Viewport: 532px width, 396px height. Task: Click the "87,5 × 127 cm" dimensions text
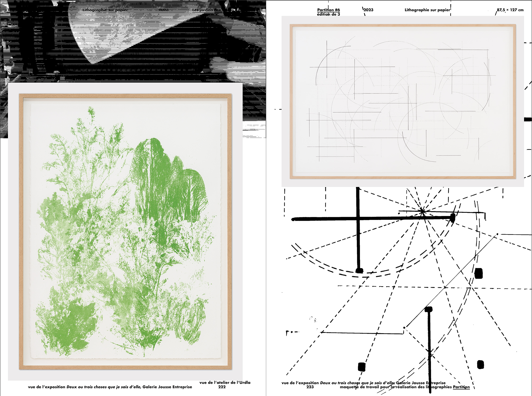click(x=510, y=10)
